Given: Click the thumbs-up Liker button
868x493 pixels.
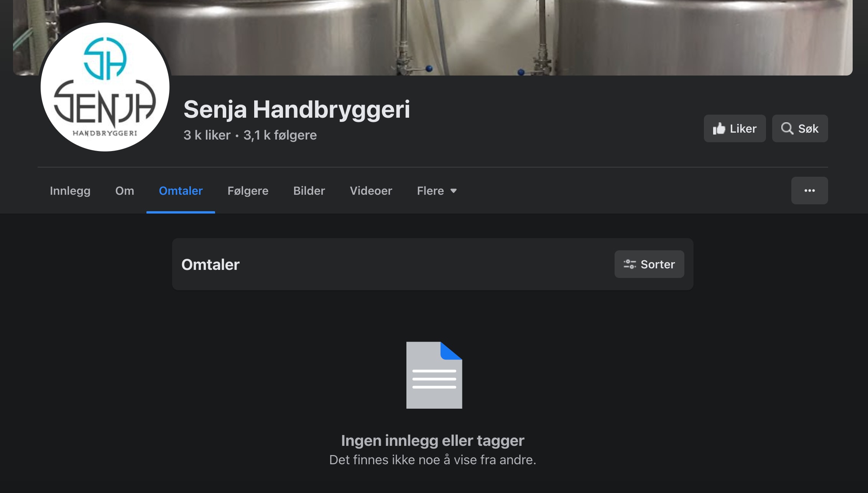Looking at the screenshot, I should pyautogui.click(x=734, y=128).
